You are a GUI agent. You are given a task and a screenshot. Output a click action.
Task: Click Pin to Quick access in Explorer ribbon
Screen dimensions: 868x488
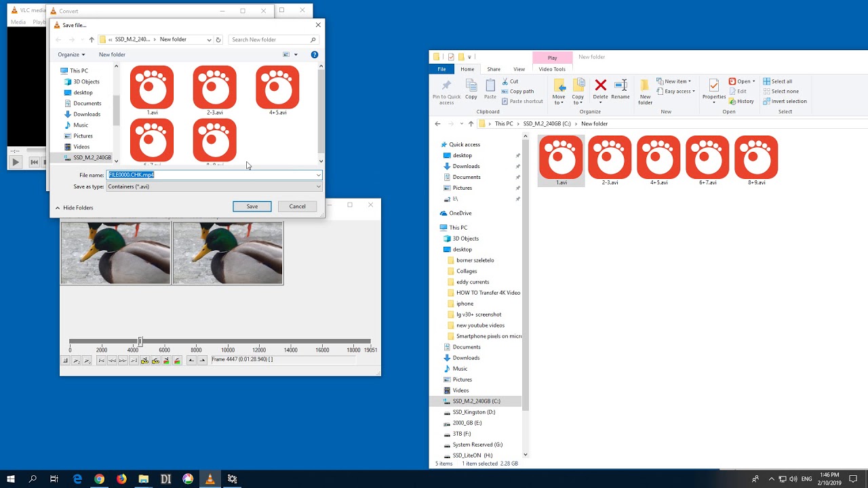[x=446, y=91]
